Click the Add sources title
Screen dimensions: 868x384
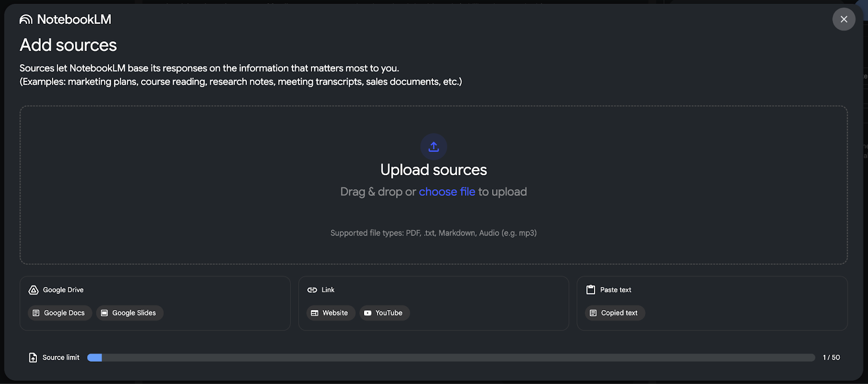[x=68, y=45]
